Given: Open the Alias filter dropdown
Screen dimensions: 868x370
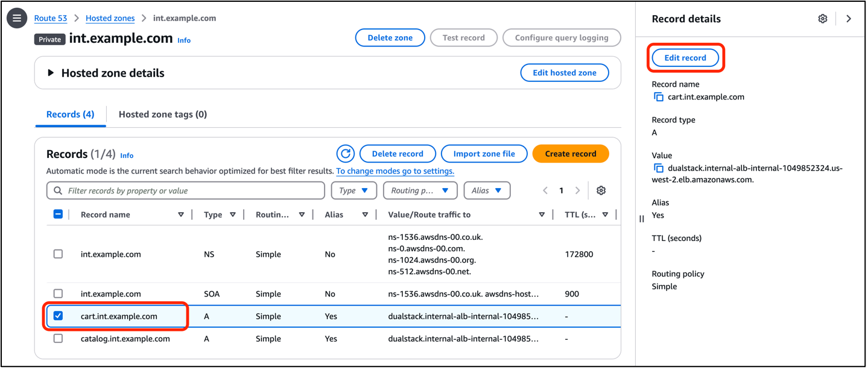Looking at the screenshot, I should click(487, 190).
